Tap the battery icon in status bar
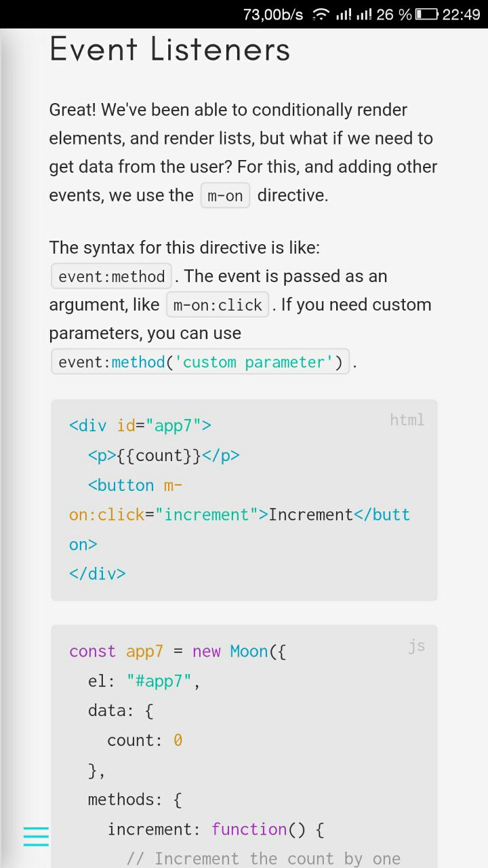488x868 pixels. (x=426, y=14)
